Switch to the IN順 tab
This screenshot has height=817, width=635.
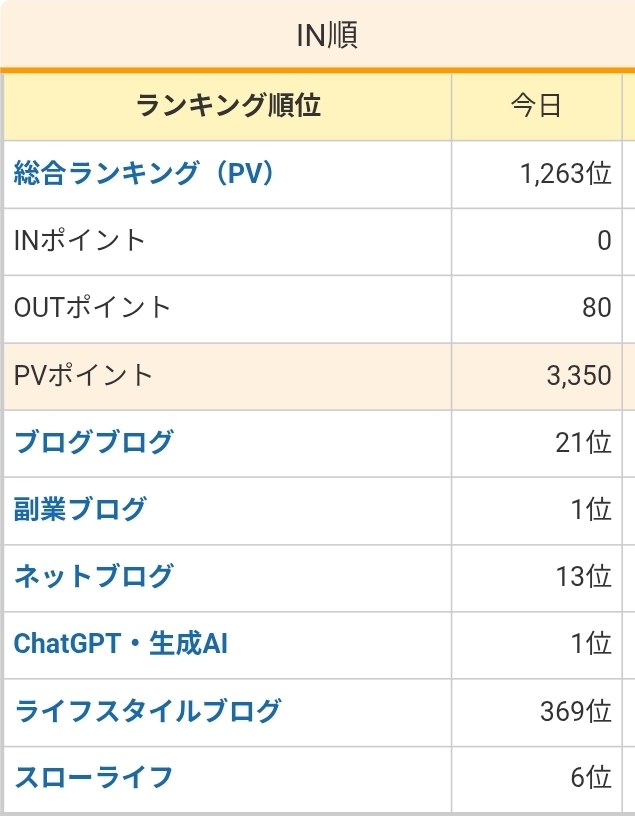pos(327,36)
